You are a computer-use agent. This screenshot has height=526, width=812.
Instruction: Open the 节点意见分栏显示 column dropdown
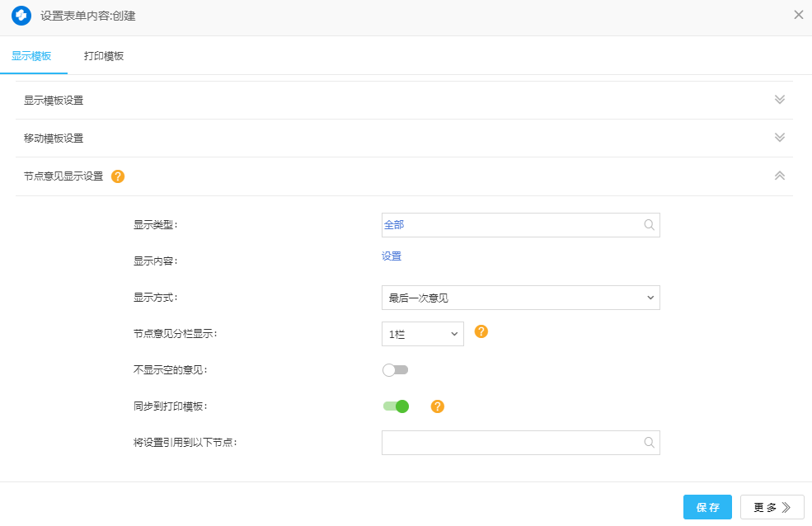[x=422, y=334]
